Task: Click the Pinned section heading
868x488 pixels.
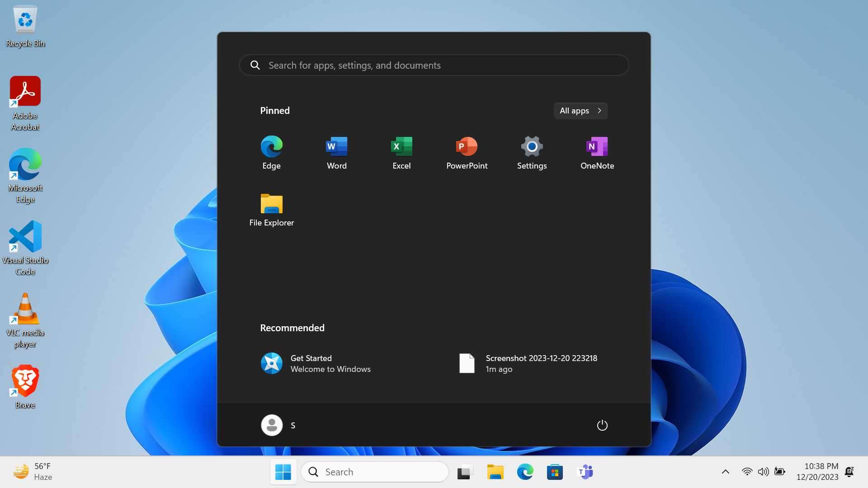Action: point(275,111)
